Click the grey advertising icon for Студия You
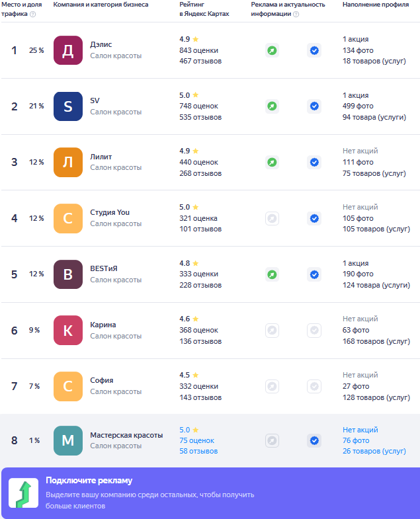The image size is (420, 519). (x=272, y=218)
